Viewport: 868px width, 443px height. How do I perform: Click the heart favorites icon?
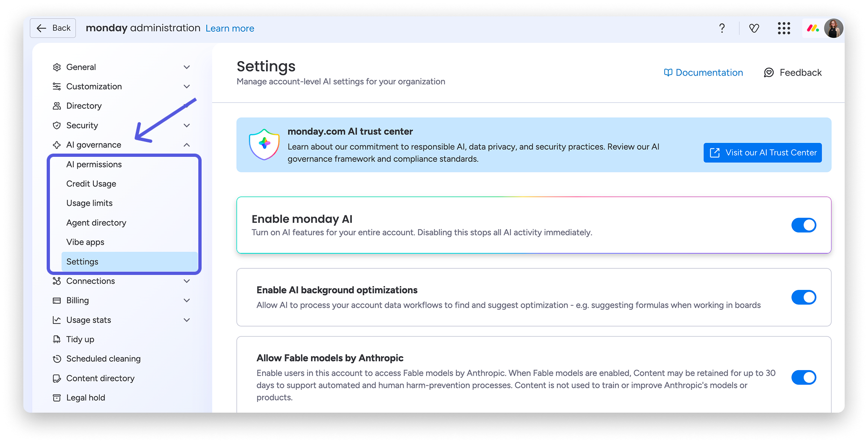(x=754, y=28)
